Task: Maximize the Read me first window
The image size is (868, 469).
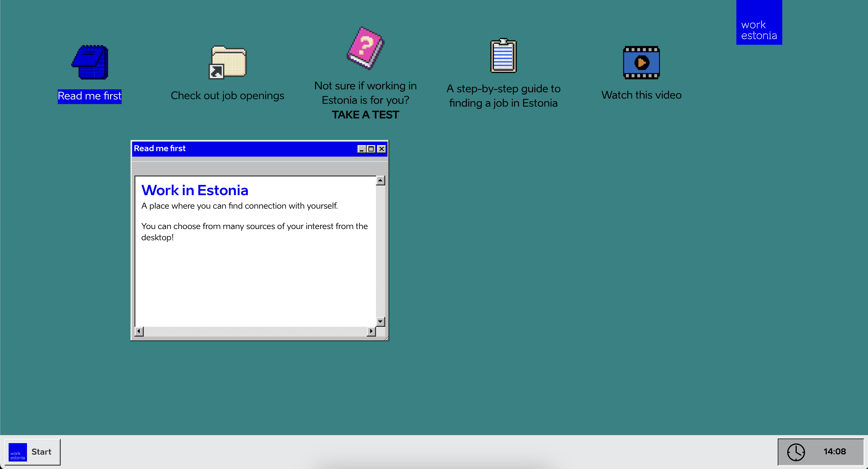Action: point(371,149)
